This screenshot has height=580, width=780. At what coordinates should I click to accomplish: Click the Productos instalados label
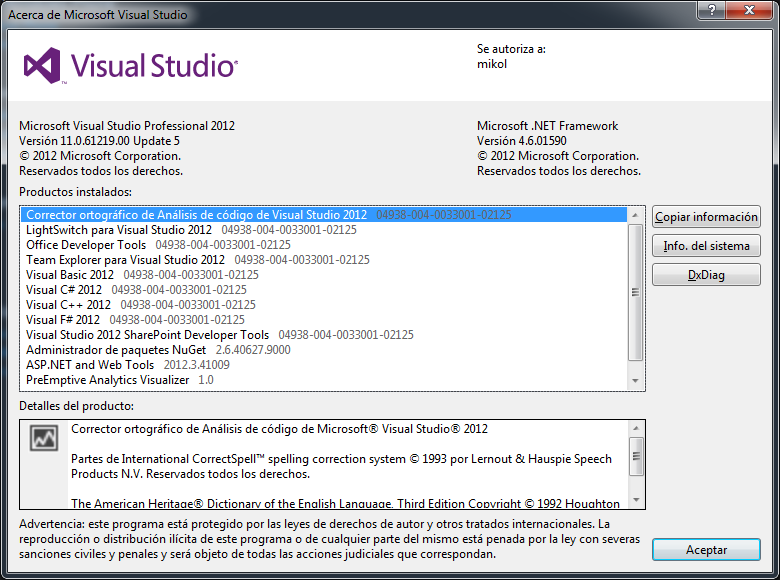coord(76,192)
